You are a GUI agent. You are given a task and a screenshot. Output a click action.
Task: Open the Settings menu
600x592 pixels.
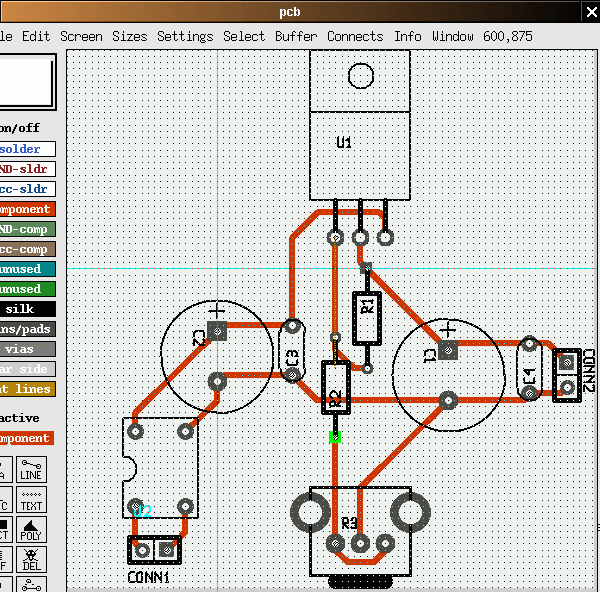(x=185, y=36)
